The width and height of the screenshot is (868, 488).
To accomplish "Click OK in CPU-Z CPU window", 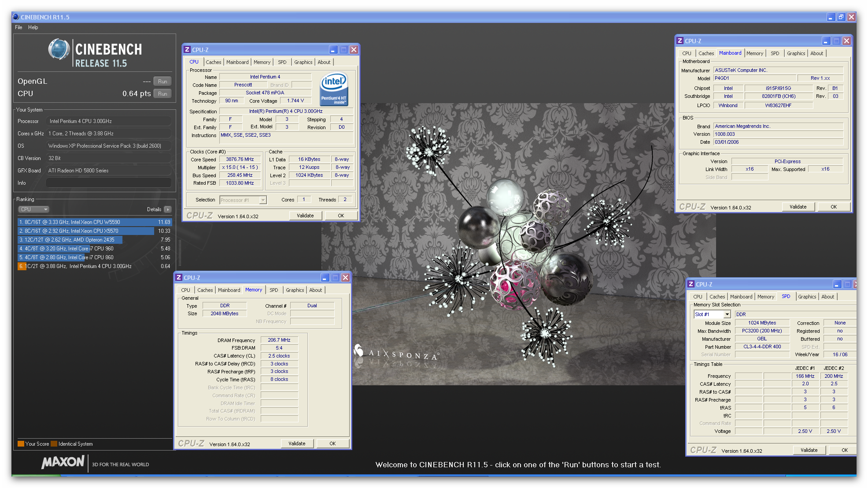I will coord(341,216).
